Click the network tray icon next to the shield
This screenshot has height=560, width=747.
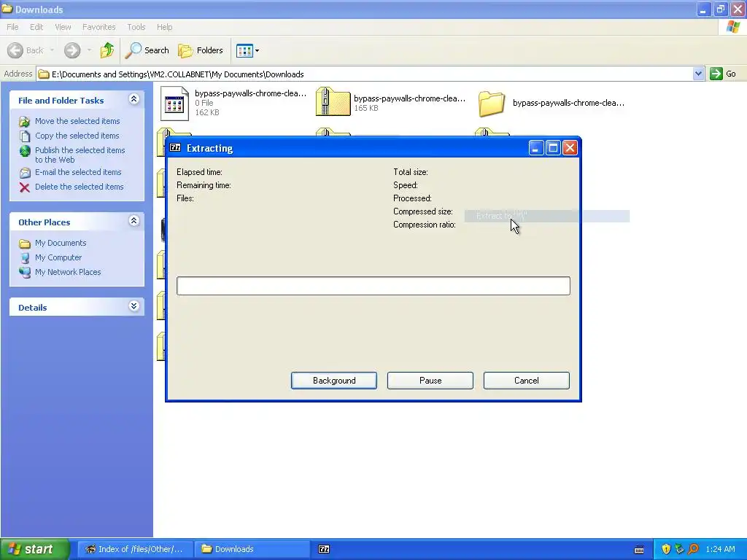tap(680, 549)
